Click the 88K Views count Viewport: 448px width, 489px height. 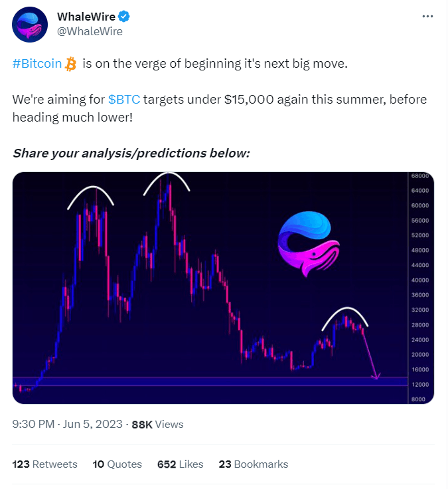click(158, 424)
